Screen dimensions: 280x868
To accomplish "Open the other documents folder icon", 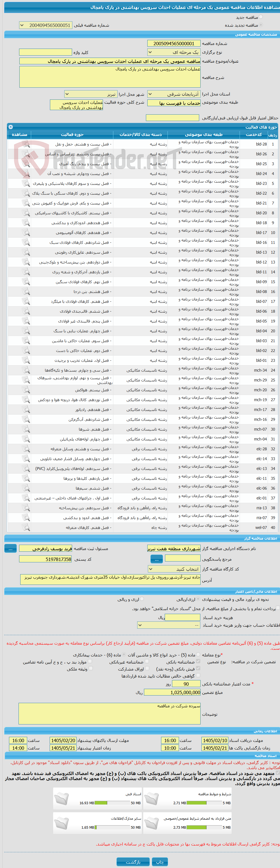I will pos(61,822).
